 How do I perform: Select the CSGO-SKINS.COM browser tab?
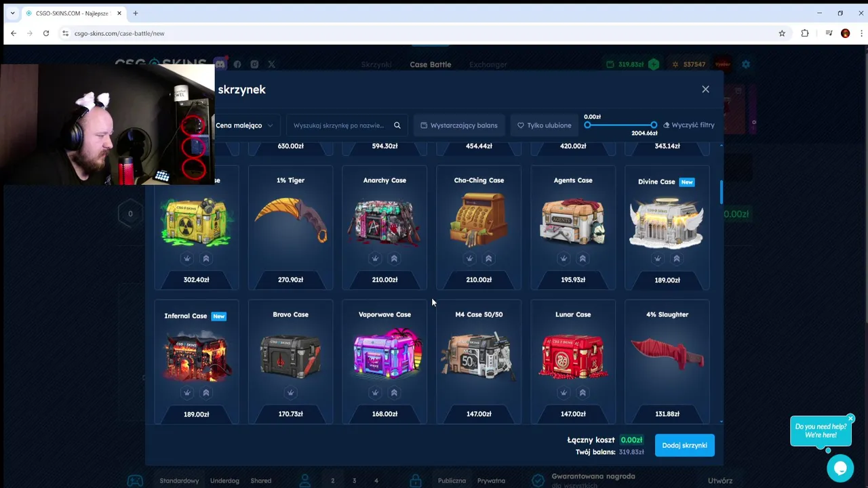coord(73,13)
